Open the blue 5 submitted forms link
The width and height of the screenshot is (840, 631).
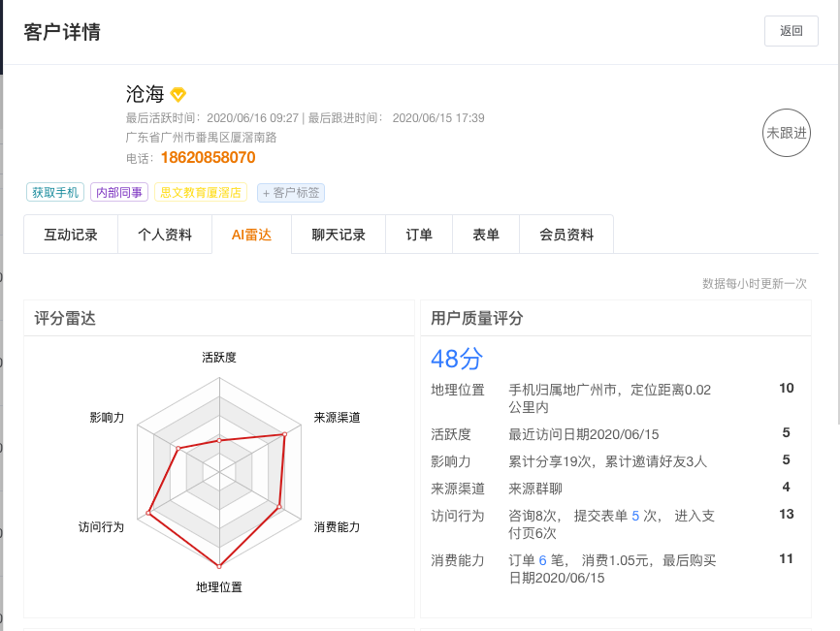635,516
